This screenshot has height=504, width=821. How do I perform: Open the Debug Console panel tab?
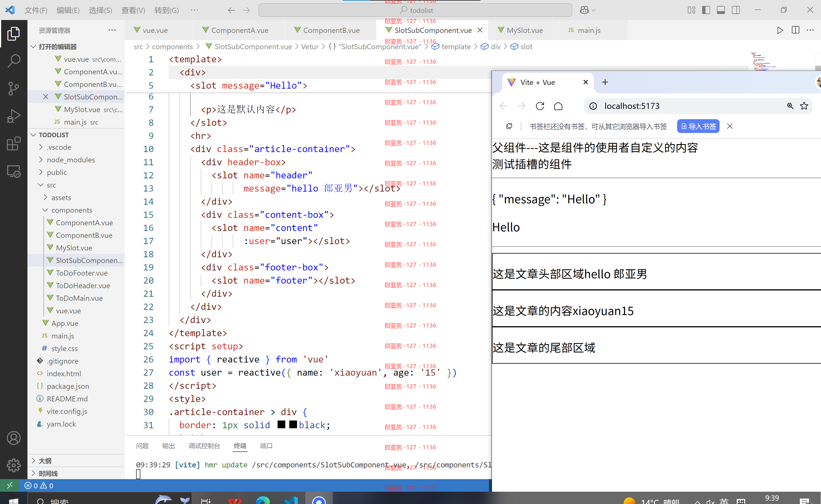[204, 446]
